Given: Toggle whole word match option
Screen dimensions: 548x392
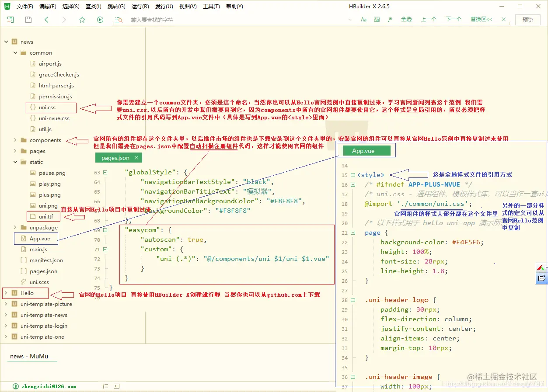Looking at the screenshot, I should point(377,19).
